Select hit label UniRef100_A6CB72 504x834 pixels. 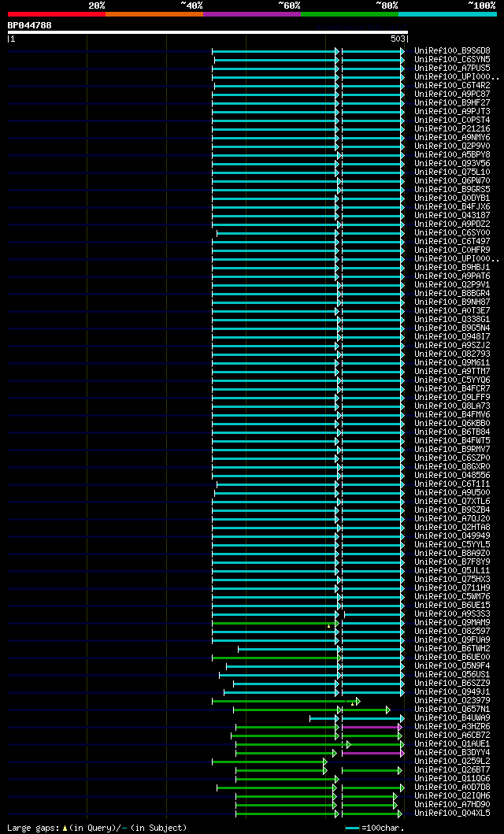(x=453, y=735)
